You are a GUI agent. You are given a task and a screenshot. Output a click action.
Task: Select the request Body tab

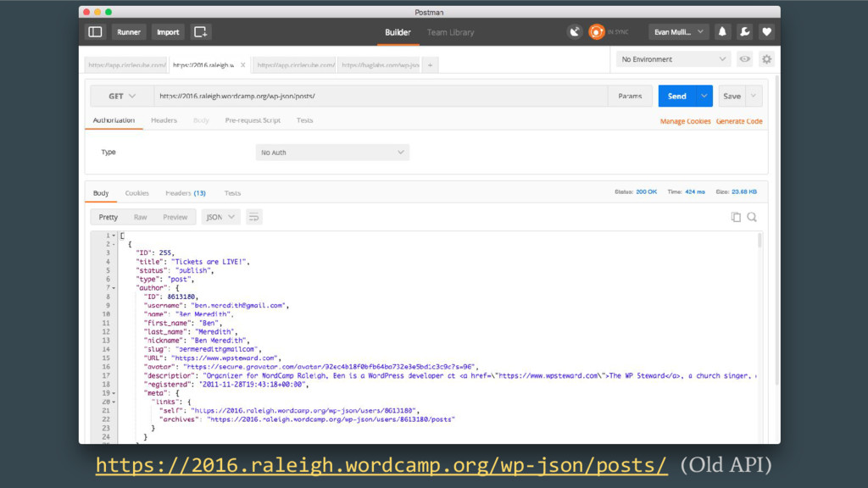[x=201, y=120]
